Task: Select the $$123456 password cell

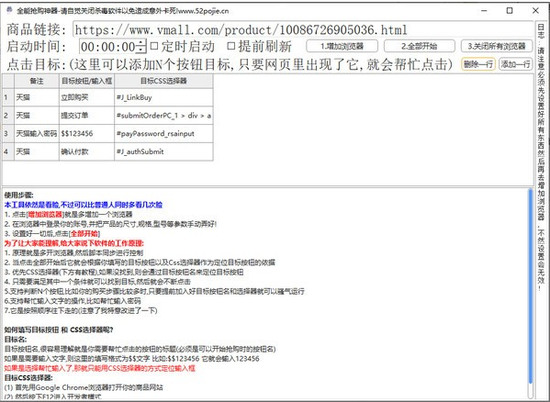Action: pos(87,134)
